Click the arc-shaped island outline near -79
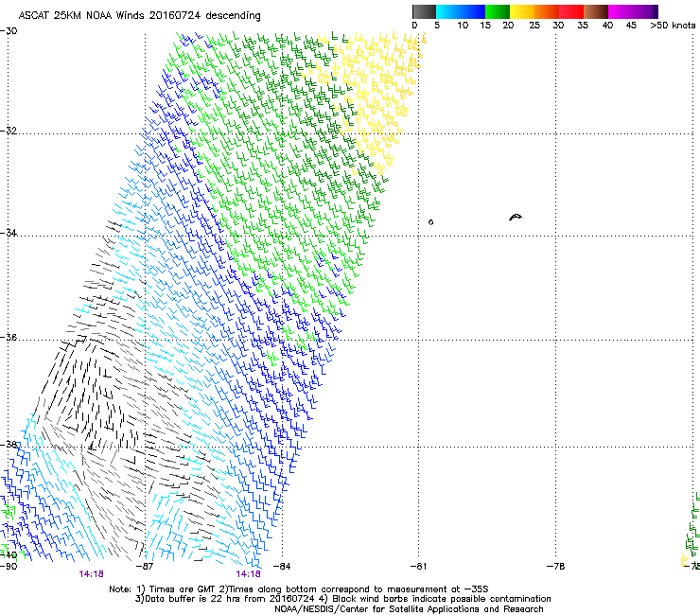 [x=516, y=217]
